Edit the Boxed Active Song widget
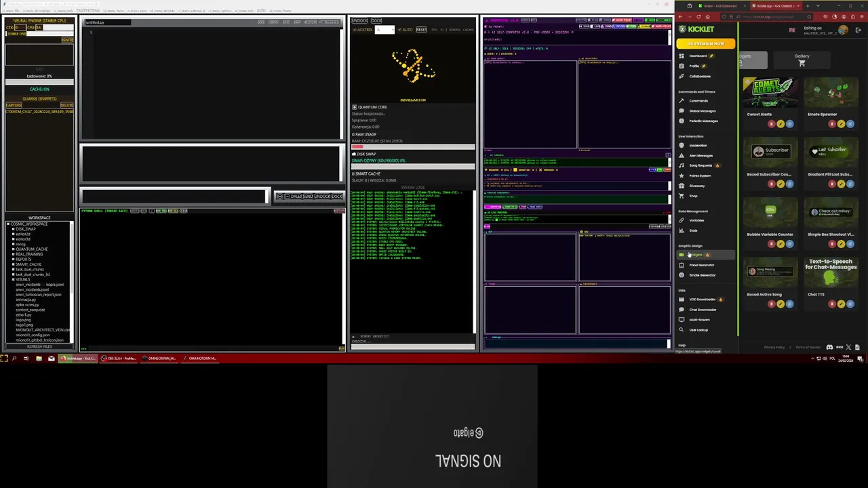The height and width of the screenshot is (488, 868). click(x=781, y=304)
